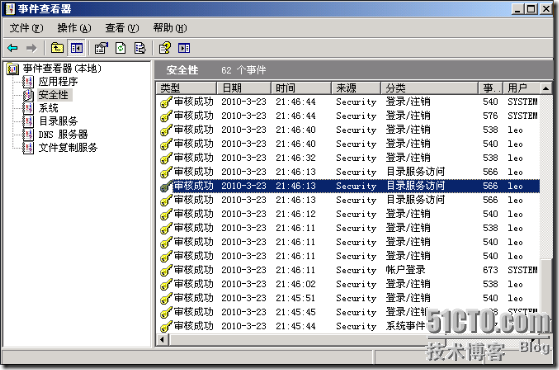The image size is (559, 370).
Task: Click key icon of 21:46:44 event 540 row
Action: tap(166, 102)
